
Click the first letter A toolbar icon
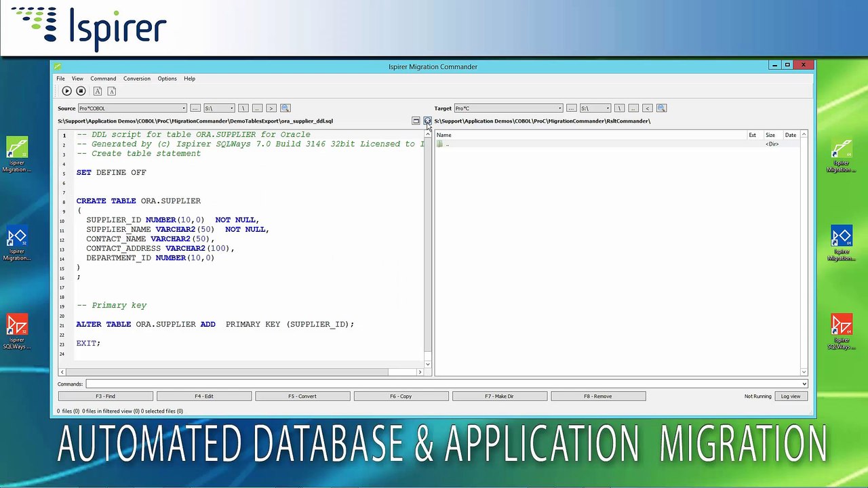pos(98,91)
